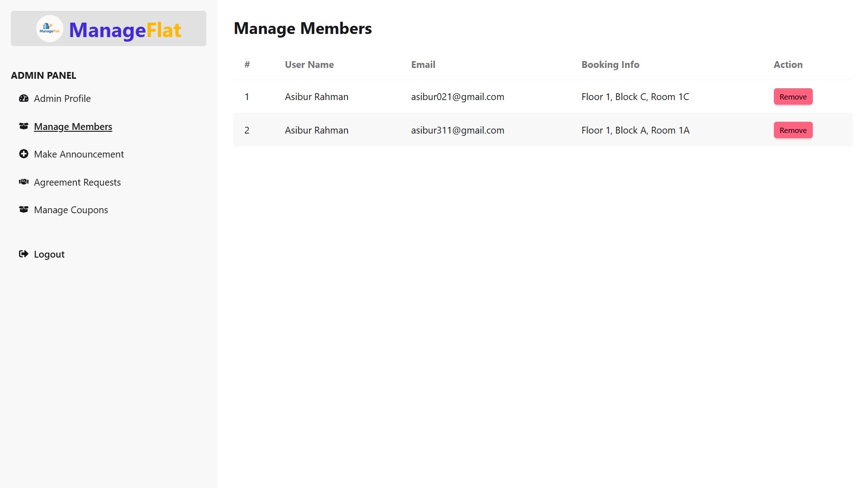Log out via Logout link
868x488 pixels.
[49, 254]
